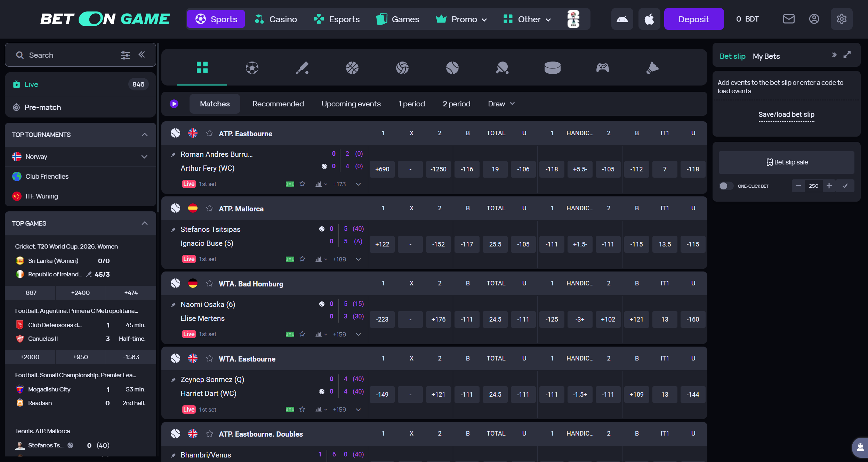Open the user account profile icon

point(814,19)
